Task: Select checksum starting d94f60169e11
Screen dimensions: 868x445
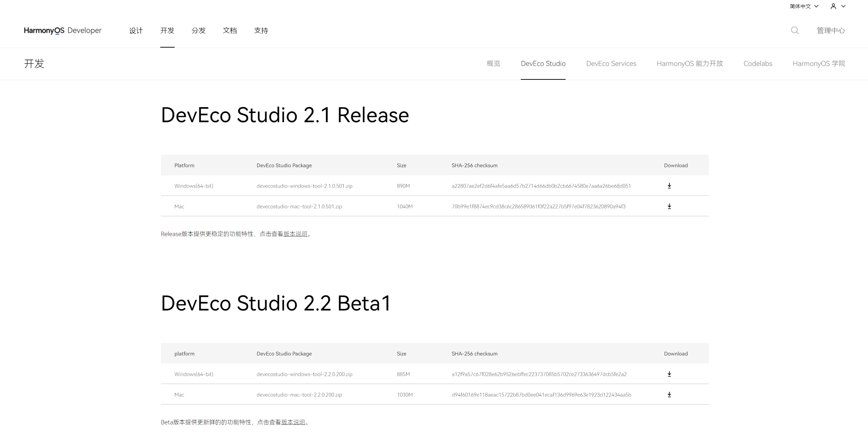Action: (541, 395)
